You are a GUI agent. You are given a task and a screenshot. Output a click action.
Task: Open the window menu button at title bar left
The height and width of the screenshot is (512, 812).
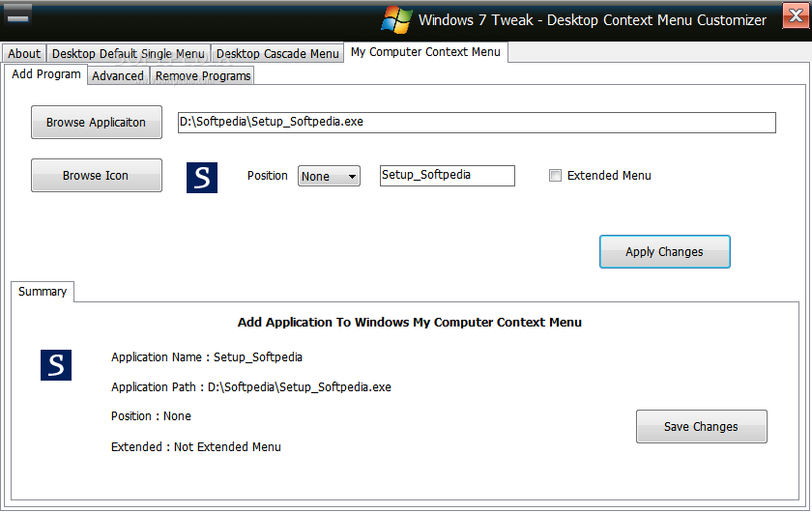tap(18, 15)
